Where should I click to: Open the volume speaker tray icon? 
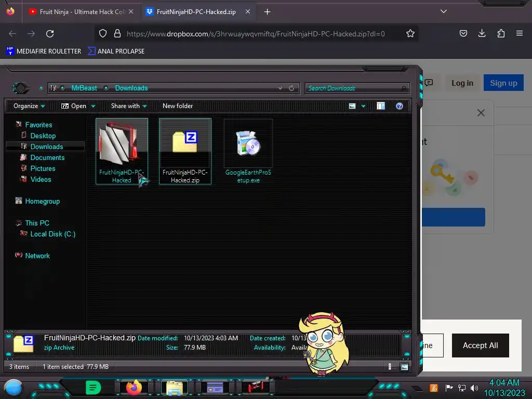click(x=474, y=388)
